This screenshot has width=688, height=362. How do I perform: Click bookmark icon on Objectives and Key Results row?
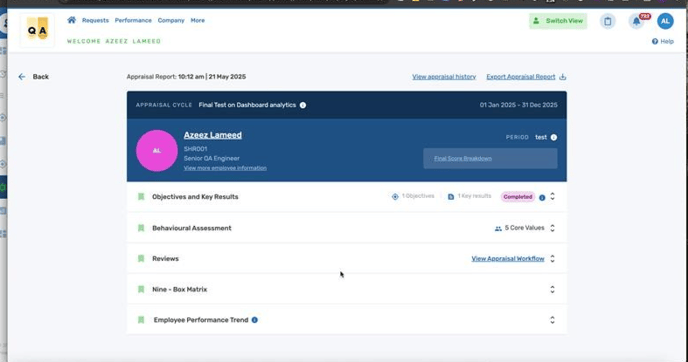click(x=141, y=197)
